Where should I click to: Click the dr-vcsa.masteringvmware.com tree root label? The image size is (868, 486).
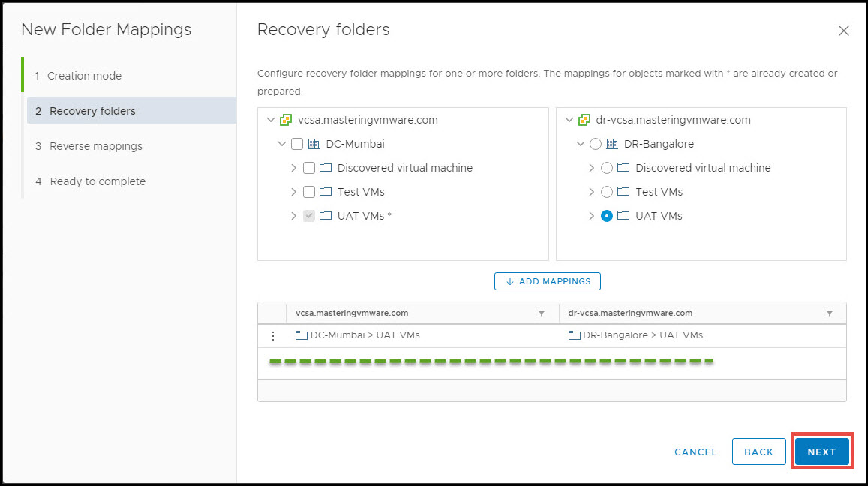(673, 120)
